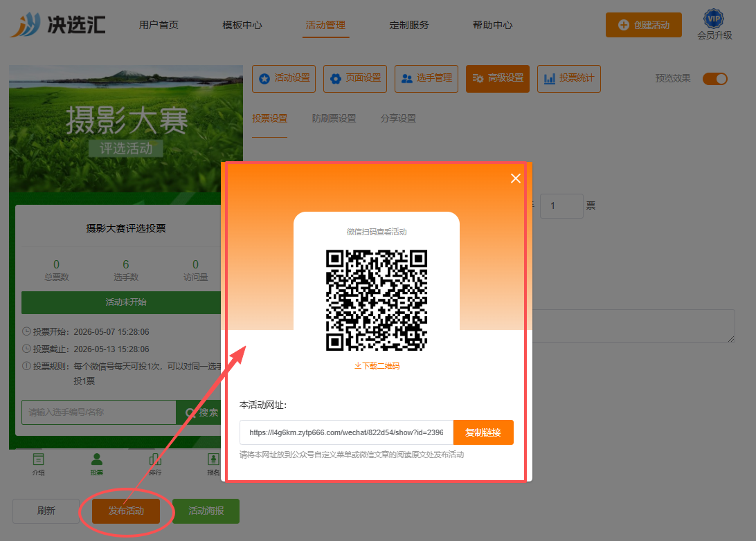Screen dimensions: 756x541
Task: Click the 发布活动 button
Action: pos(126,511)
